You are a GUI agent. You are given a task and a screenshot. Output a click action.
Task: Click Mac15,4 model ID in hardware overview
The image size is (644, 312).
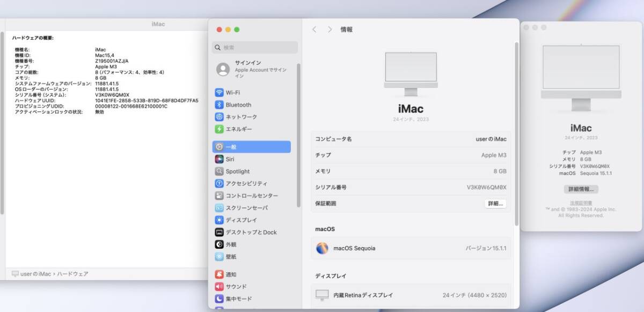[x=105, y=55]
